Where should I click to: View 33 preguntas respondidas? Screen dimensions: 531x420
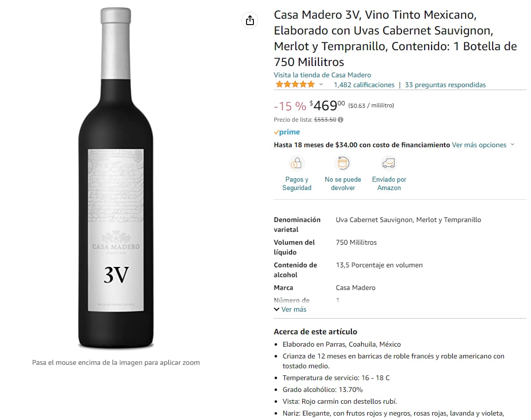445,85
